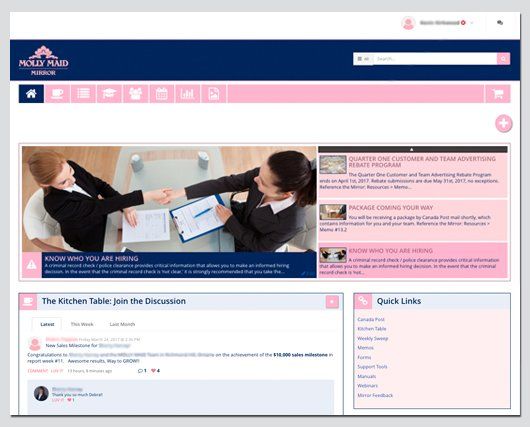Open the shopping cart icon
Viewport: 530px width, 427px height.
498,94
